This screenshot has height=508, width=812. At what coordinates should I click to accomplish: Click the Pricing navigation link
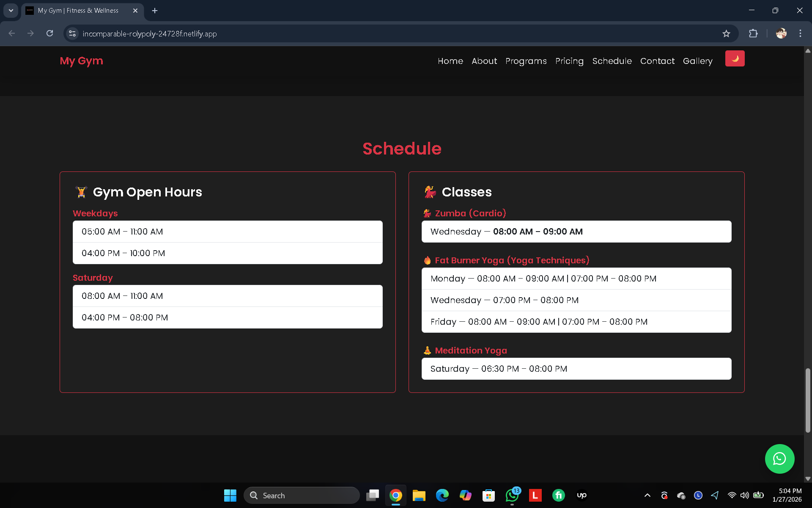pyautogui.click(x=569, y=61)
